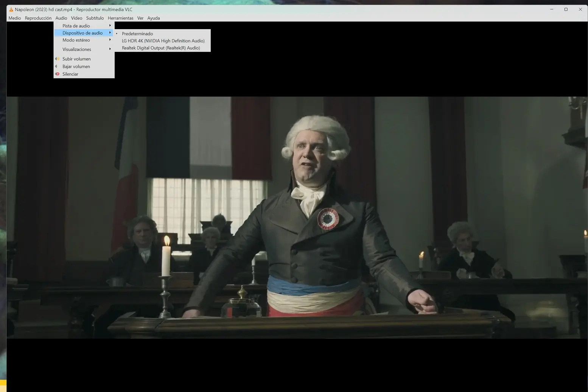
Task: Expand the Modo estéreo submenu
Action: coord(84,40)
